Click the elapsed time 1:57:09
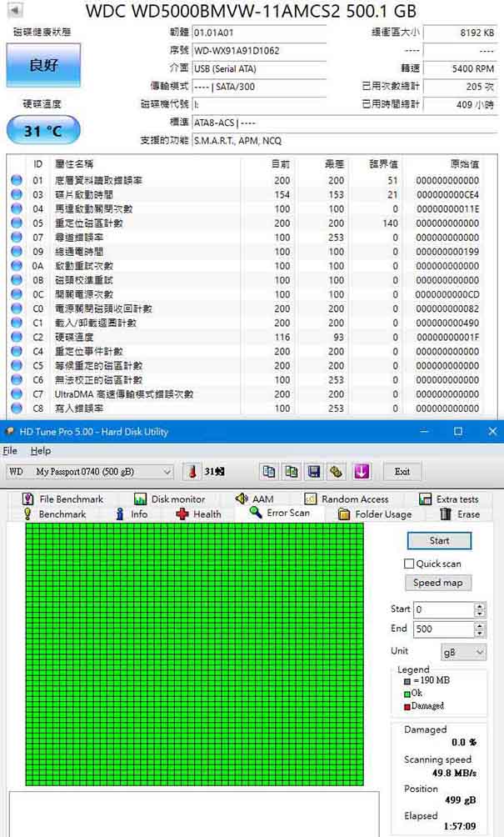This screenshot has width=504, height=837. click(x=459, y=826)
